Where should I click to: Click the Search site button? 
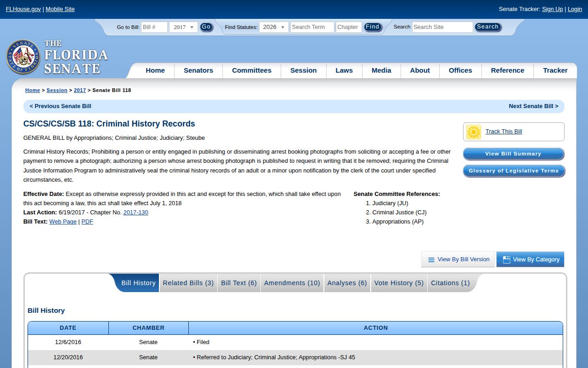pos(488,27)
